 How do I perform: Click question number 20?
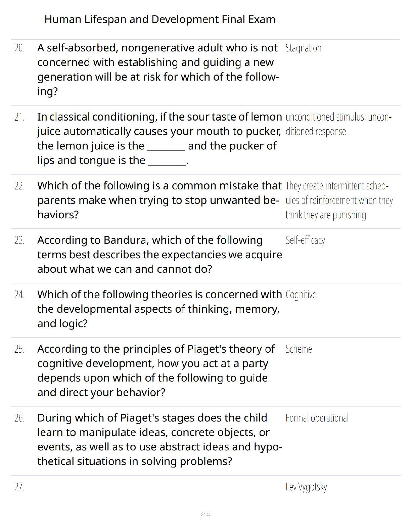[19, 48]
